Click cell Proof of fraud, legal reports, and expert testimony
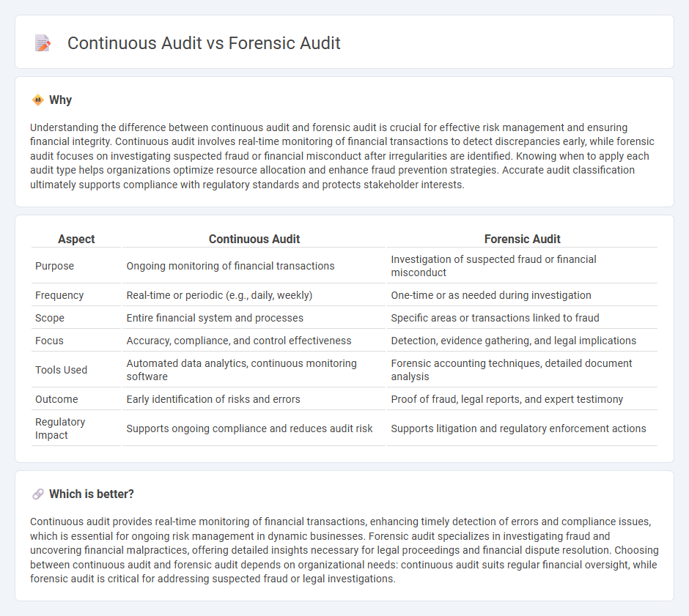 [x=522, y=399]
